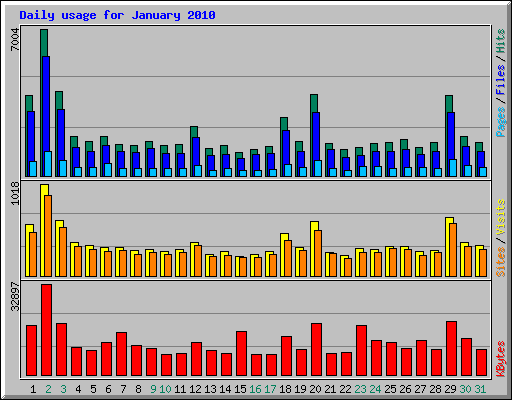Click day 31 on the x-axis

(x=480, y=389)
